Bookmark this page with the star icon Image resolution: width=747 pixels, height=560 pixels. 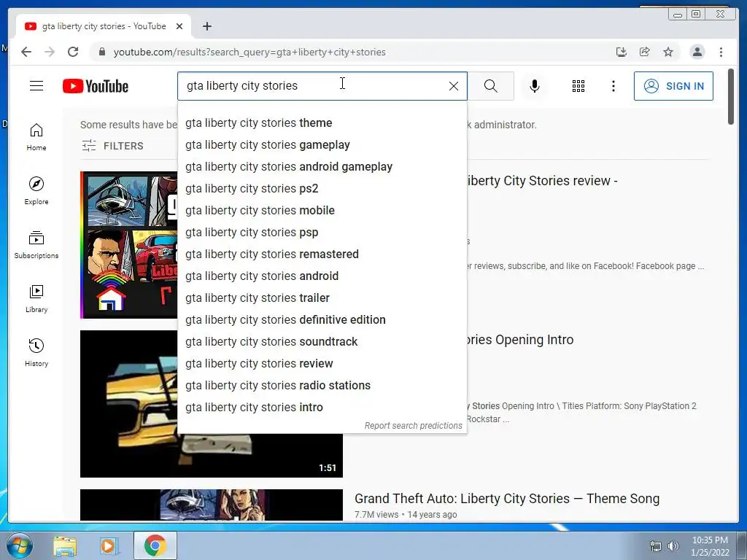[x=668, y=52]
